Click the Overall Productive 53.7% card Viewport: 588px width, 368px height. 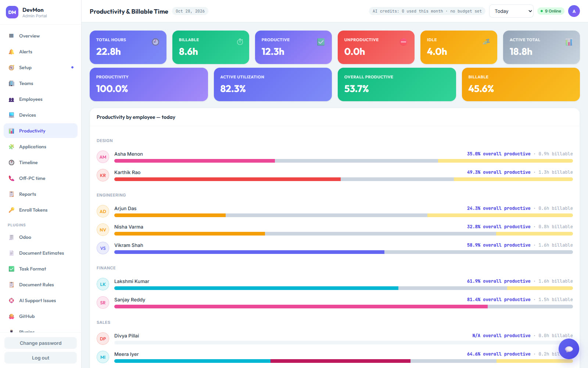397,84
